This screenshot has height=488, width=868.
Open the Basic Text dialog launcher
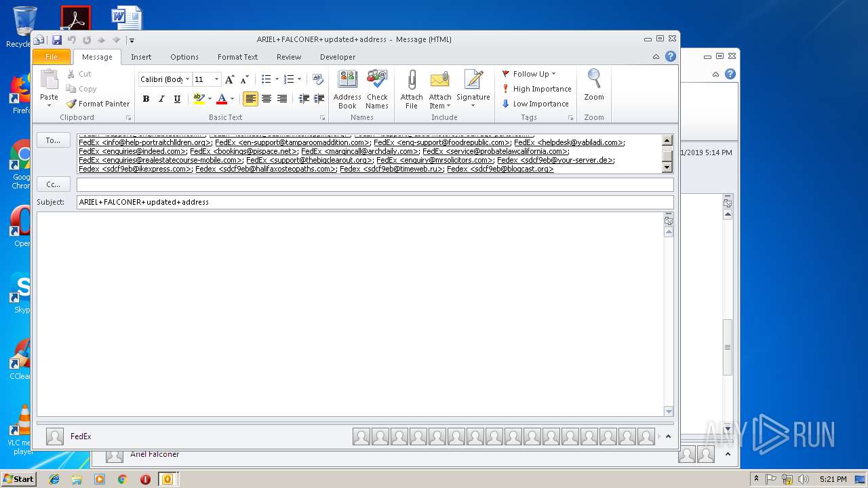point(322,118)
